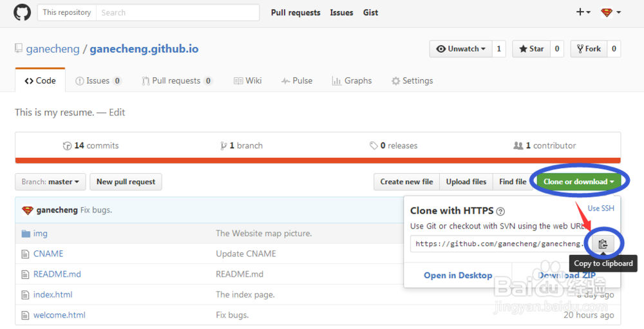Click the repository search field
This screenshot has width=644, height=329.
pos(177,12)
